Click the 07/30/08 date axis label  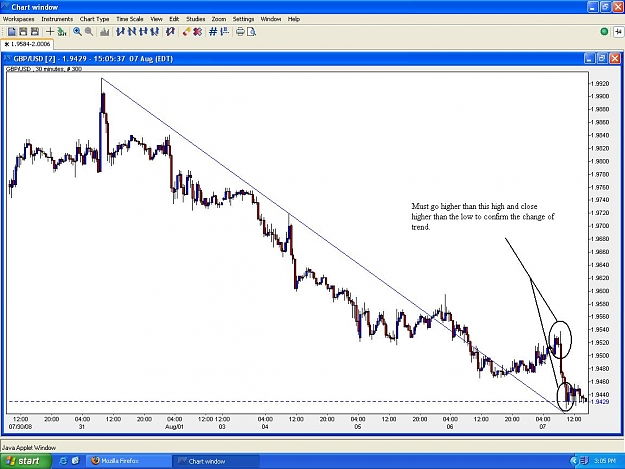(20, 427)
